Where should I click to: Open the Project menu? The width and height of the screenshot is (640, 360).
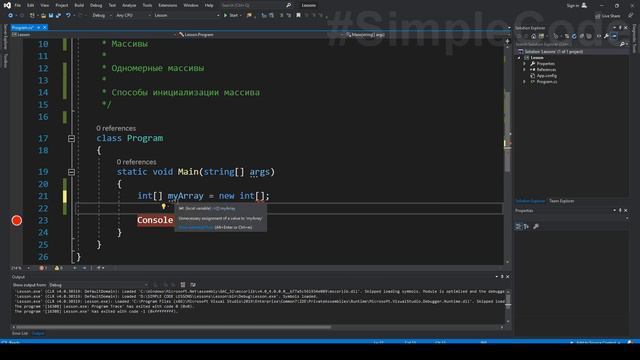(x=62, y=5)
